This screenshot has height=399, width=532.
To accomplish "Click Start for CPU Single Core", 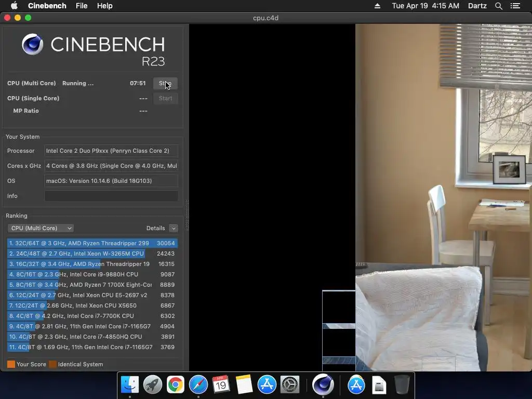I will coord(165,98).
